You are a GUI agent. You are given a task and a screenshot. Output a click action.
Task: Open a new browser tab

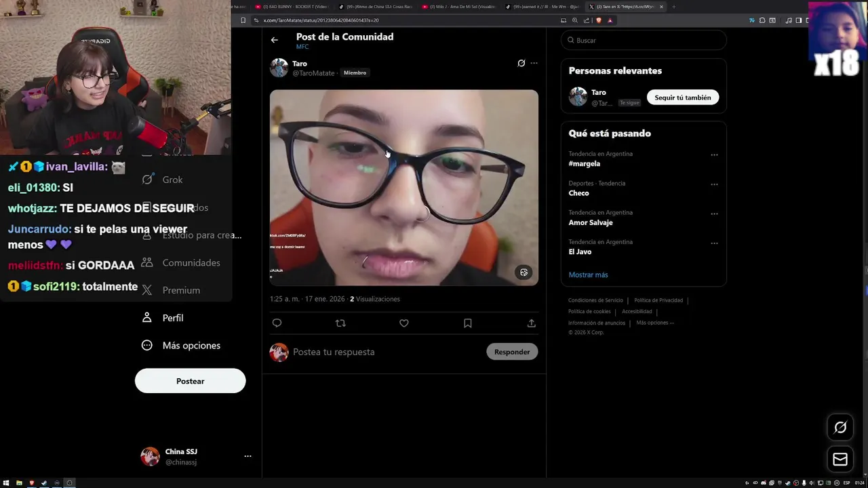[673, 7]
